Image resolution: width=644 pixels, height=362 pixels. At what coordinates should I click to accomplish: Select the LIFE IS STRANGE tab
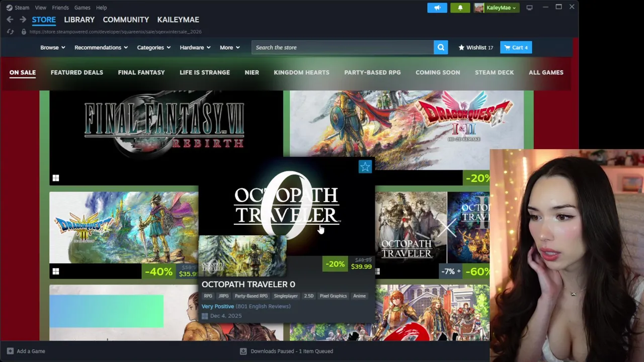(x=205, y=72)
